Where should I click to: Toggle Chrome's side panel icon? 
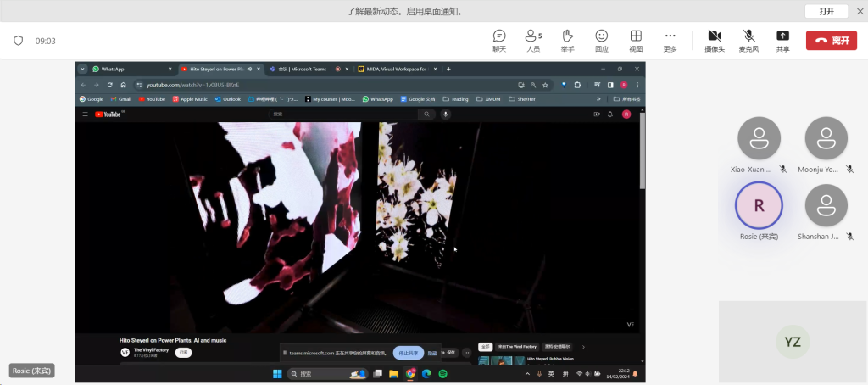(610, 85)
